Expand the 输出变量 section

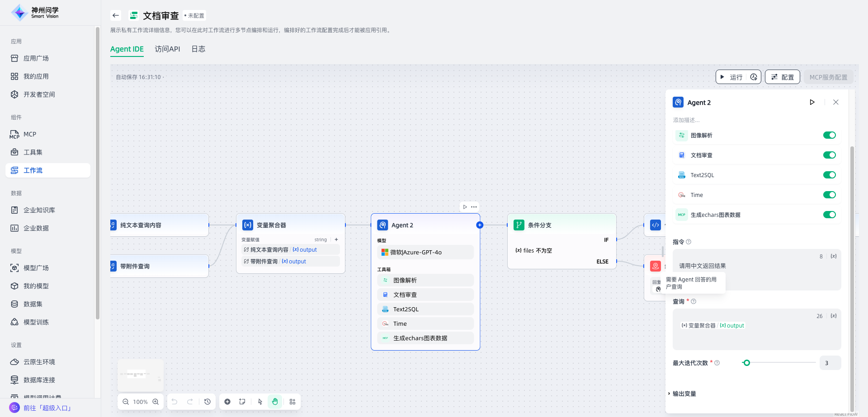point(684,394)
